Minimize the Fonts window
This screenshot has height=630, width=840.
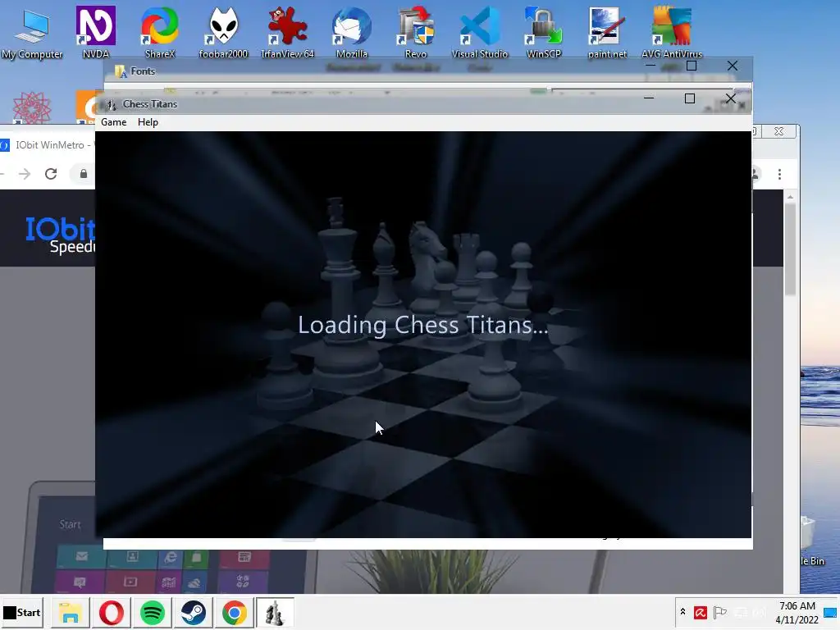tap(651, 66)
